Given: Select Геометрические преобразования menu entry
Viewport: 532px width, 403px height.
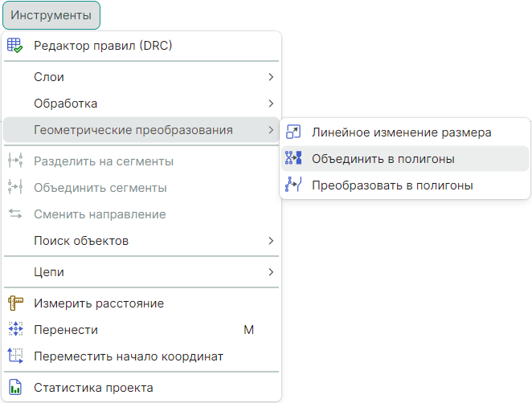Looking at the screenshot, I should 133,130.
